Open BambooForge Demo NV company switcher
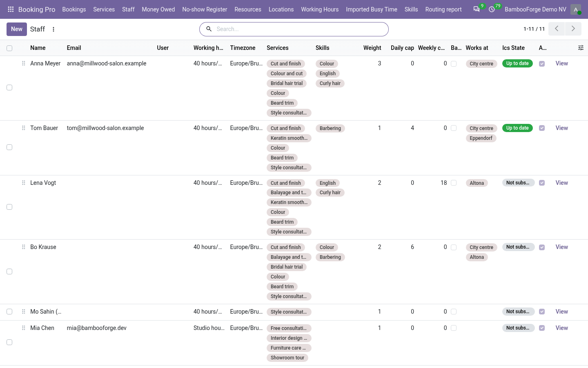Viewport: 588px width, 368px height. coord(535,9)
